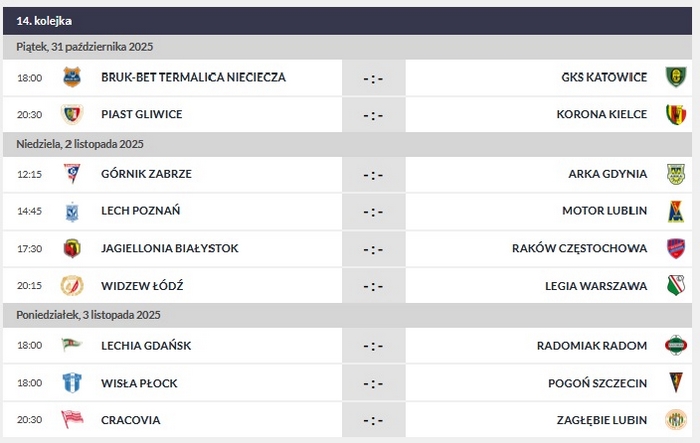The height and width of the screenshot is (443, 700).
Task: Click the Cracovia club crest
Action: coord(71,420)
